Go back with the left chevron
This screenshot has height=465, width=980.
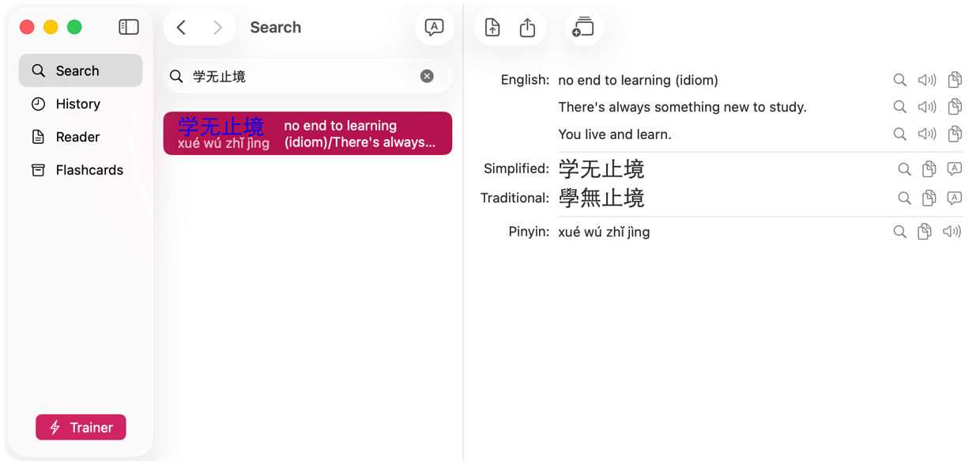[182, 28]
